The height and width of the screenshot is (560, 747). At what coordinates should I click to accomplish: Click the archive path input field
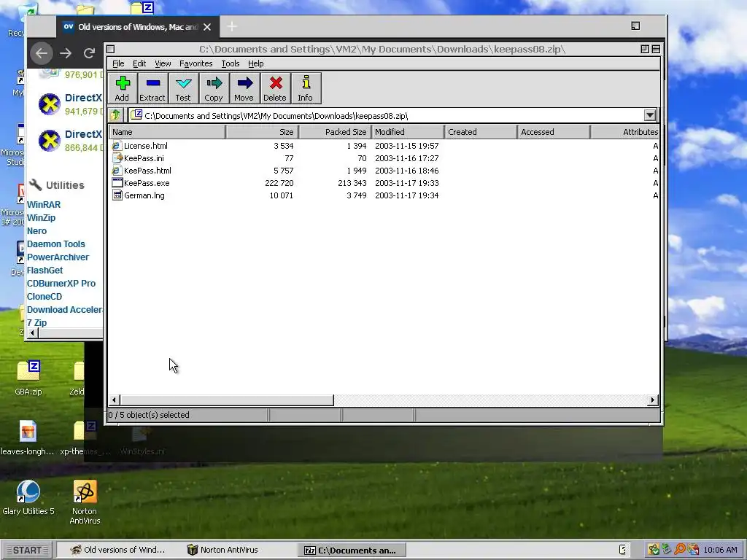386,115
